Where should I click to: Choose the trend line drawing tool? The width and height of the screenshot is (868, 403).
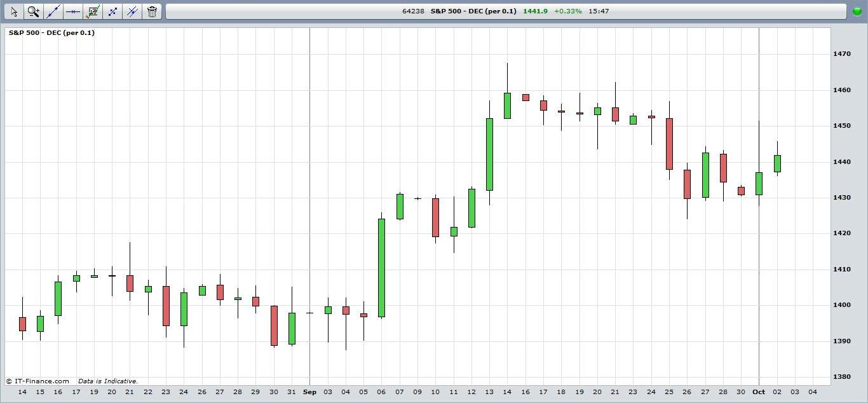[x=53, y=11]
